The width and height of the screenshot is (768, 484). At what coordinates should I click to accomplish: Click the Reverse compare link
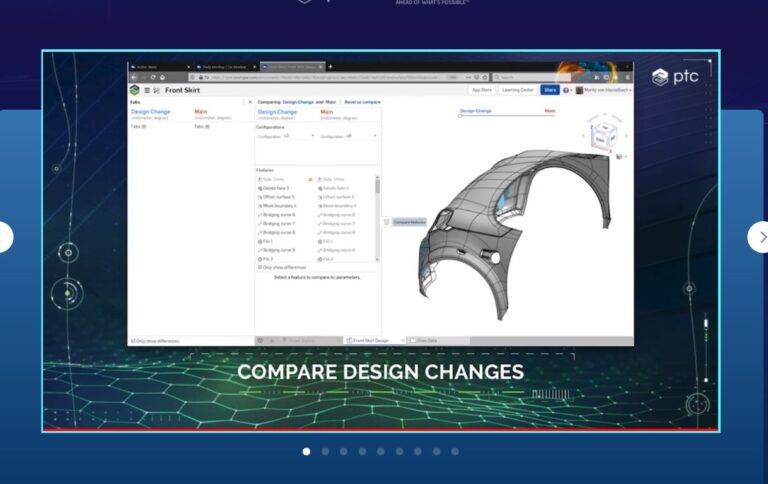(x=362, y=102)
